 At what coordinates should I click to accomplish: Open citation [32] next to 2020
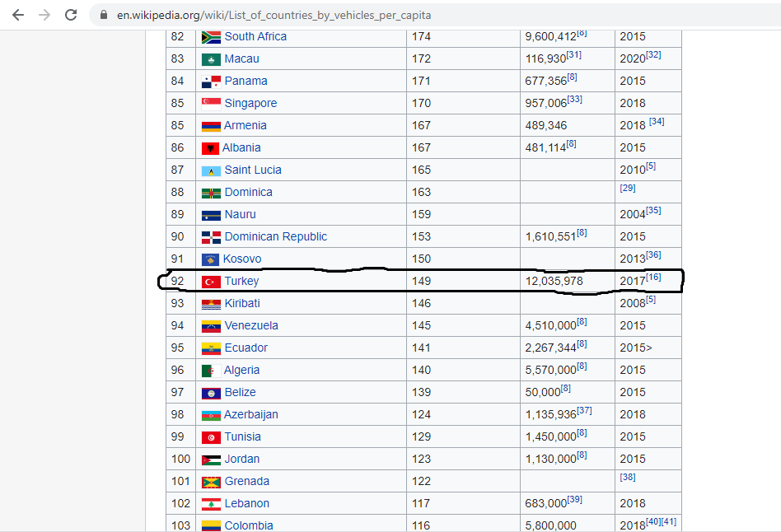pos(653,55)
